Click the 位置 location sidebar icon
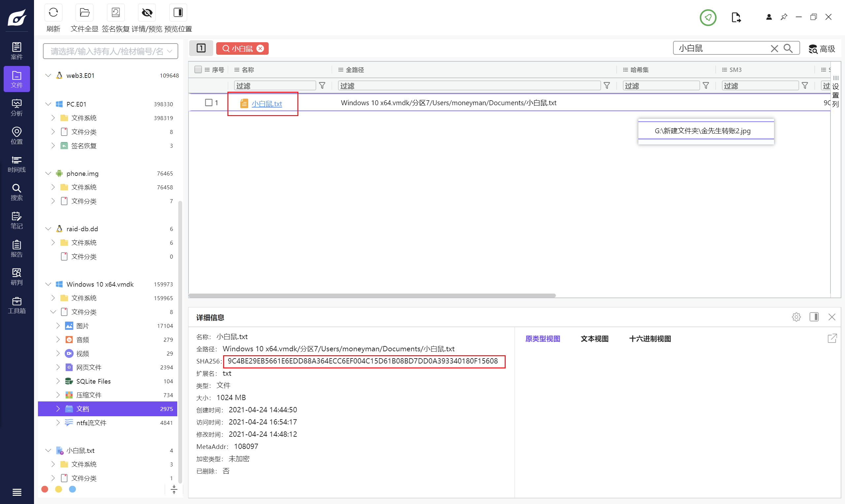The image size is (845, 504). (17, 136)
